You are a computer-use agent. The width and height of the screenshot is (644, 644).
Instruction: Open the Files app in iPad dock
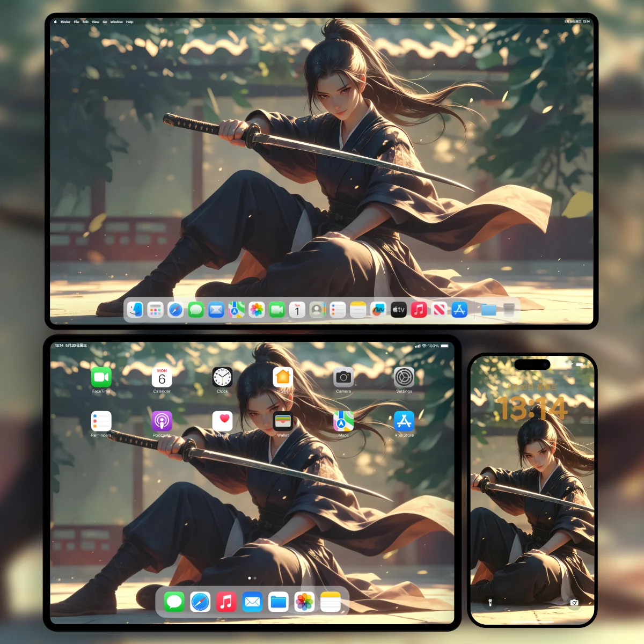click(279, 602)
